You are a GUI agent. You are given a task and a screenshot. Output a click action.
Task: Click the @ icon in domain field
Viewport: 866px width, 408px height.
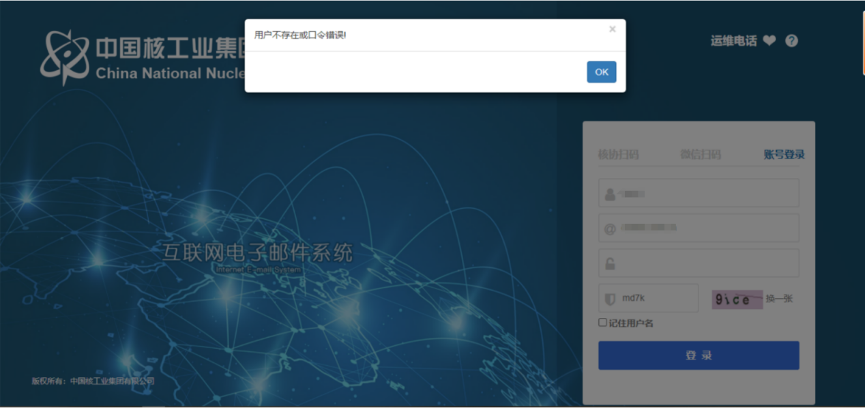[609, 229]
